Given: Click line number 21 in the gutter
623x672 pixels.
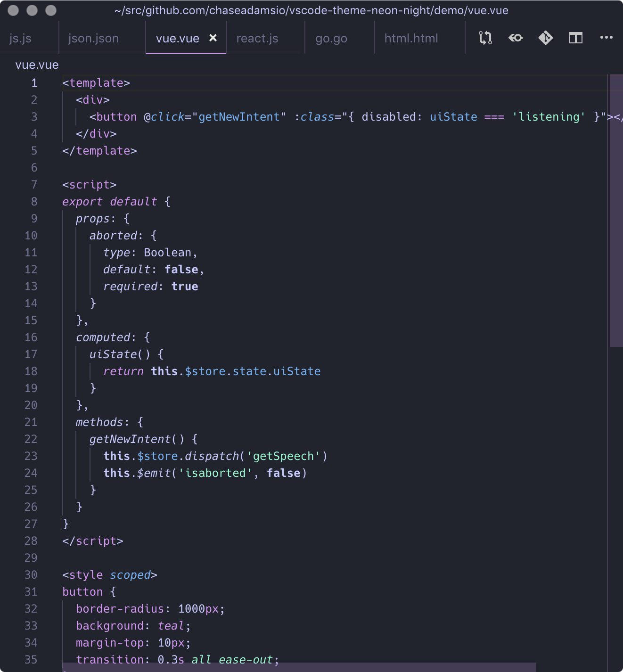Looking at the screenshot, I should tap(31, 422).
